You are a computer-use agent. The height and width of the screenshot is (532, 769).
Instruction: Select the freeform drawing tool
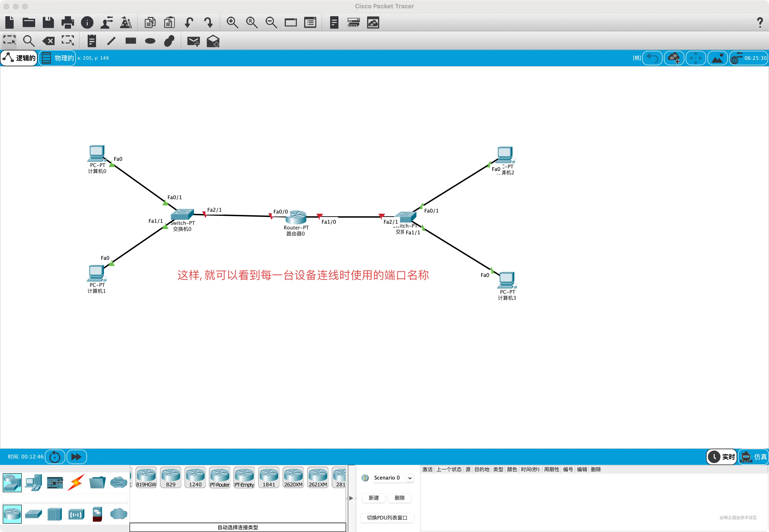(x=169, y=41)
